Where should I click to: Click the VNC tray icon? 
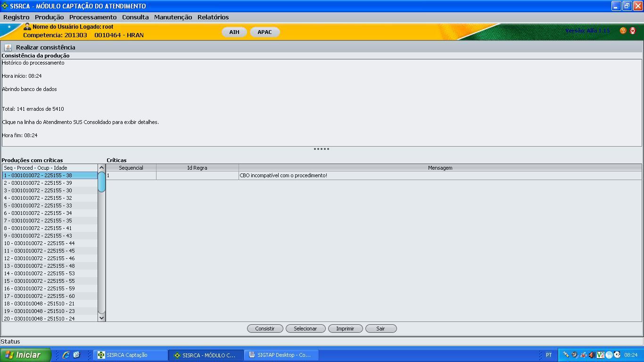tap(600, 355)
